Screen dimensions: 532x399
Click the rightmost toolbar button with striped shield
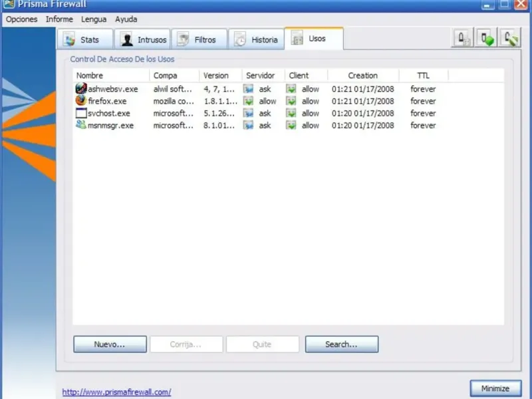coord(510,38)
